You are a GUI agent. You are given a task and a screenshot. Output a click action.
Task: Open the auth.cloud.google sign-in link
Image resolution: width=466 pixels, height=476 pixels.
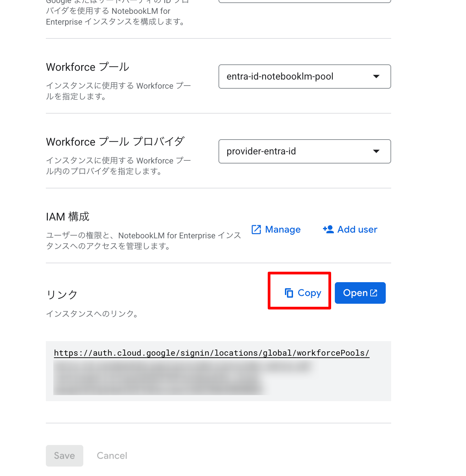point(211,353)
